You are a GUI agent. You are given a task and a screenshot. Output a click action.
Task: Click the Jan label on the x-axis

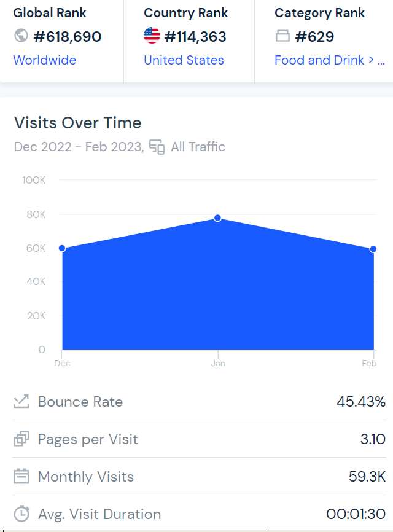(x=218, y=364)
